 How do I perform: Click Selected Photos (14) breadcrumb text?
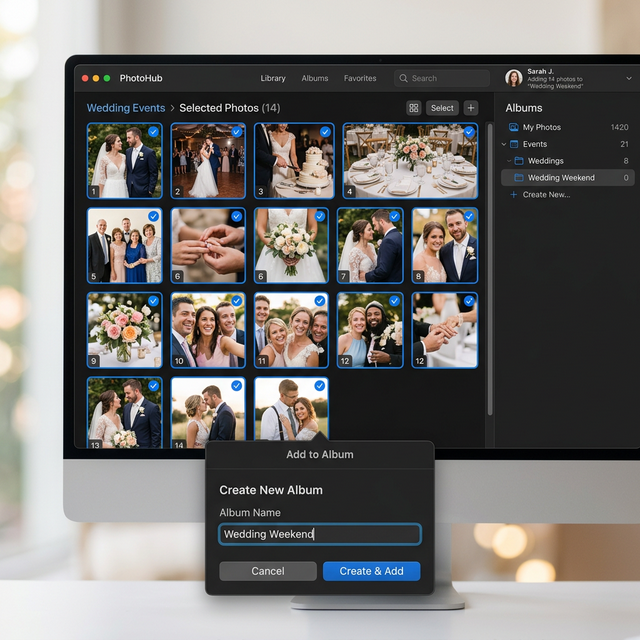(229, 108)
